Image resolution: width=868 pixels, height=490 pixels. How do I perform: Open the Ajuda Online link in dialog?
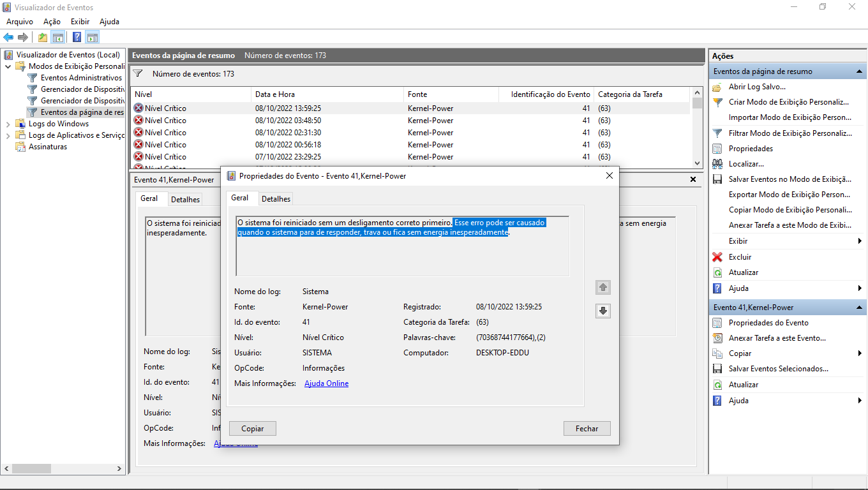pos(327,383)
